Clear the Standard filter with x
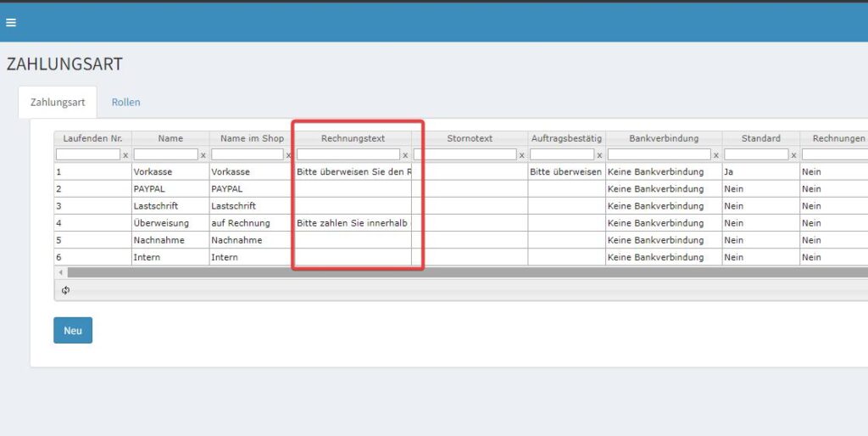 coord(793,155)
